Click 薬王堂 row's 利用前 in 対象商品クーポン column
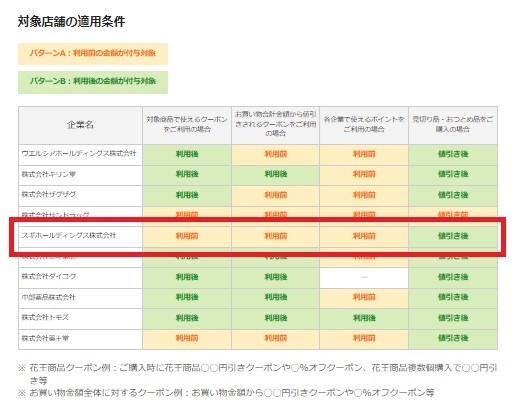The height and width of the screenshot is (410, 516). click(187, 338)
